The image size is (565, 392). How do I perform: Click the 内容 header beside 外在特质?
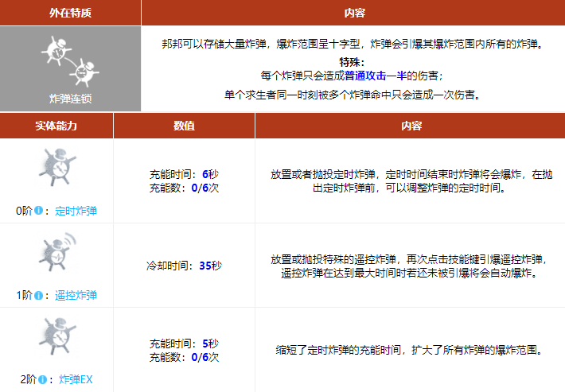tap(353, 13)
